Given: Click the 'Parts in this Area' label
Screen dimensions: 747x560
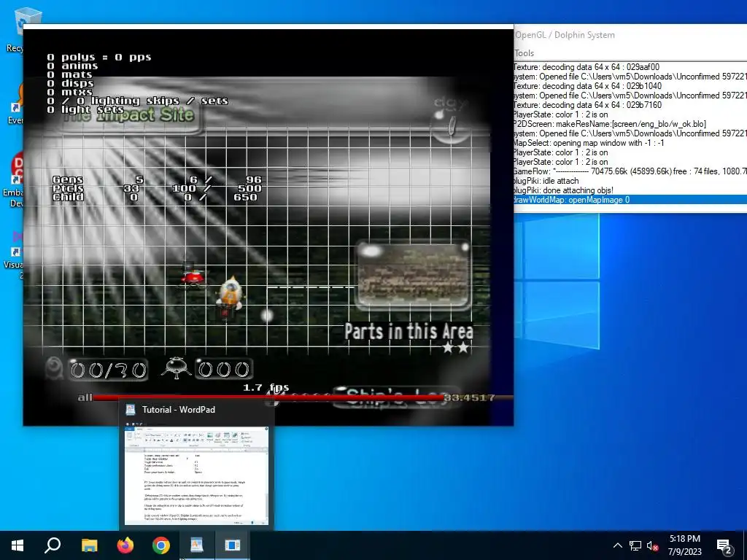Looking at the screenshot, I should click(x=409, y=332).
